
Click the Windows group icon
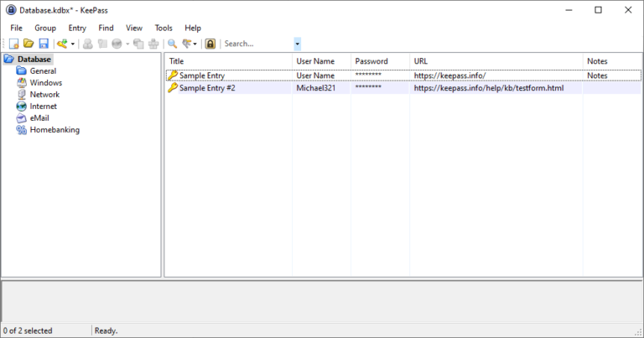click(x=21, y=82)
